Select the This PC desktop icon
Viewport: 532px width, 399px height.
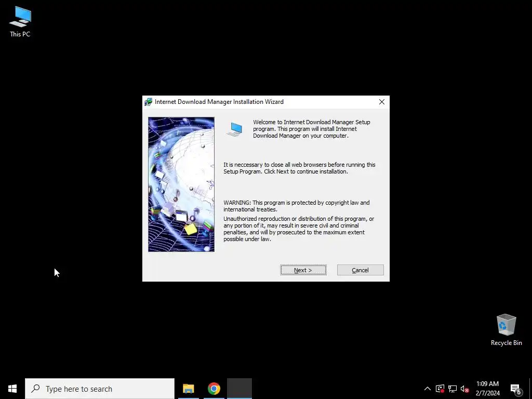tap(20, 22)
